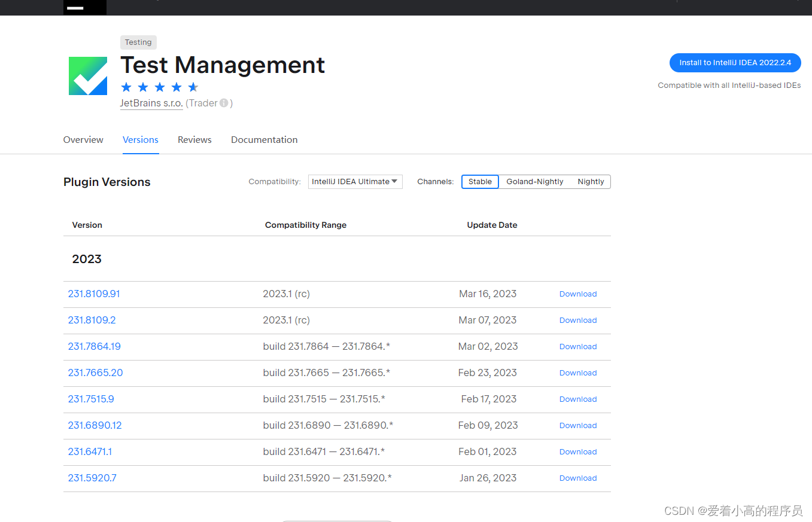This screenshot has width=812, height=522.
Task: Download version 231.7515.9
Action: point(578,399)
